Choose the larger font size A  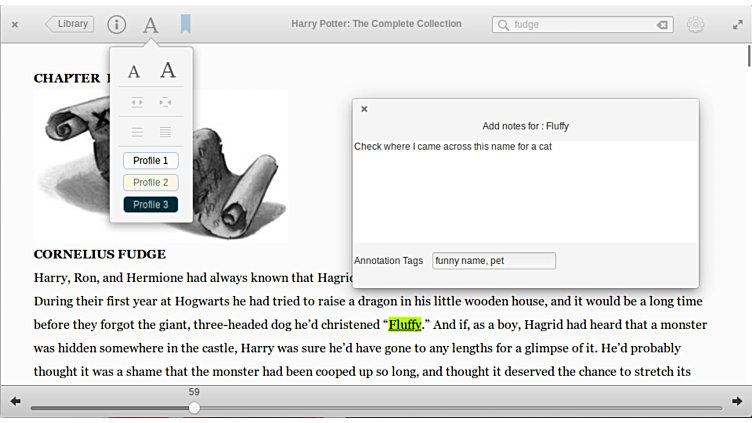168,70
